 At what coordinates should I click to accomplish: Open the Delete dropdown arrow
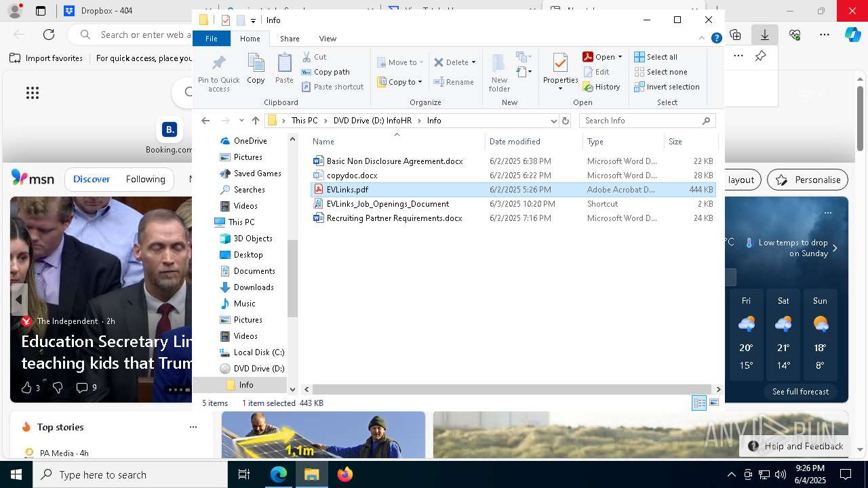point(473,62)
